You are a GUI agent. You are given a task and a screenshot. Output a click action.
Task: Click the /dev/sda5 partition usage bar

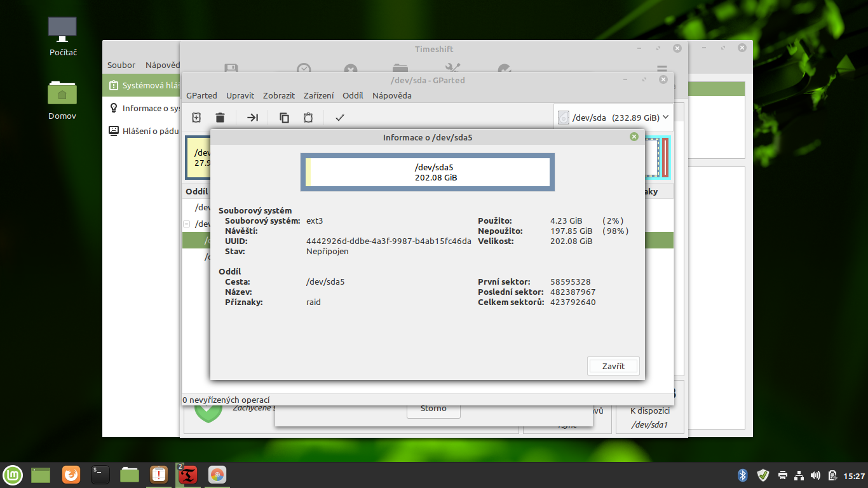coord(428,172)
